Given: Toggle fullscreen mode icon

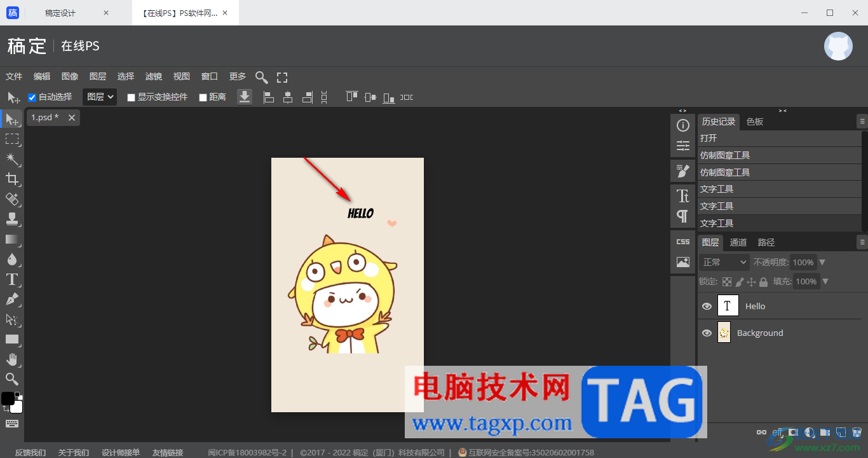Looking at the screenshot, I should (x=282, y=78).
